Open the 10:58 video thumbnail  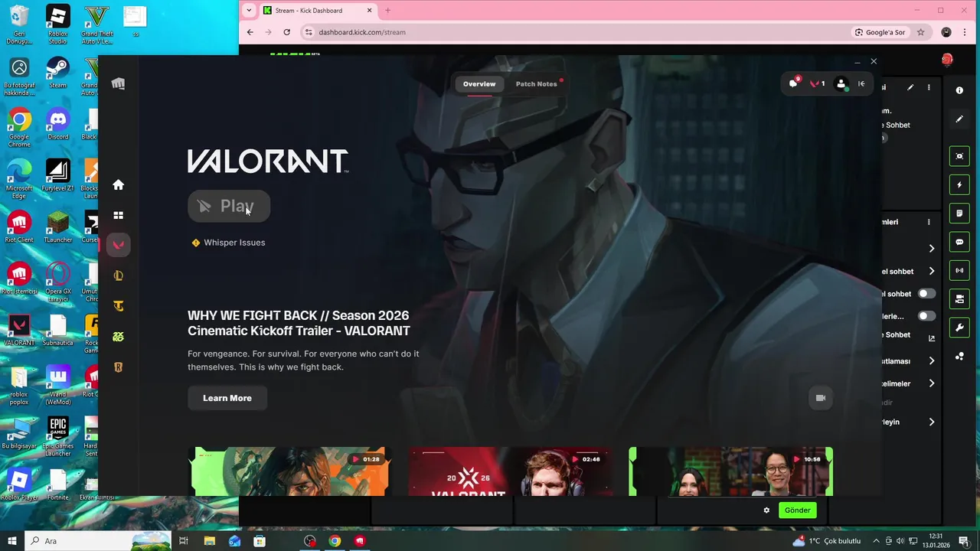pos(730,471)
